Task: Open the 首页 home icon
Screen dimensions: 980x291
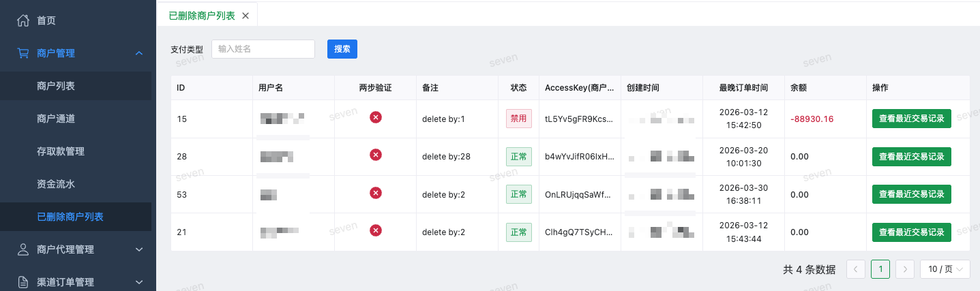Action: click(23, 20)
